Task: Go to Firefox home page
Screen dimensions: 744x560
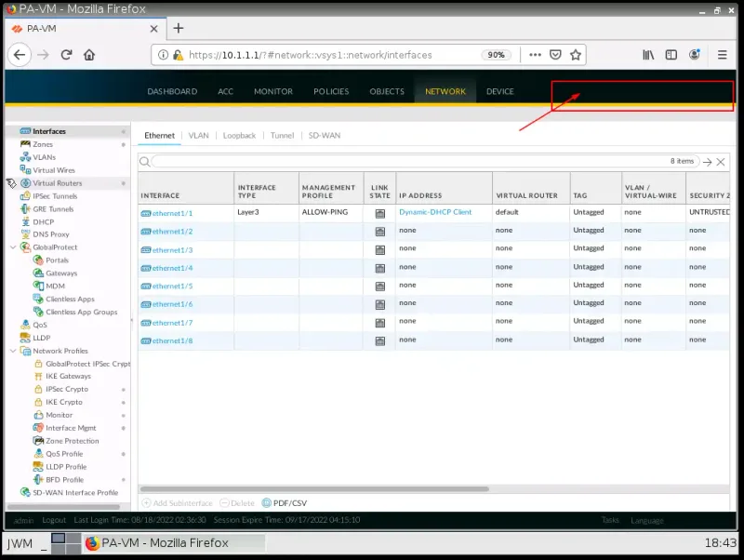Action: (89, 55)
